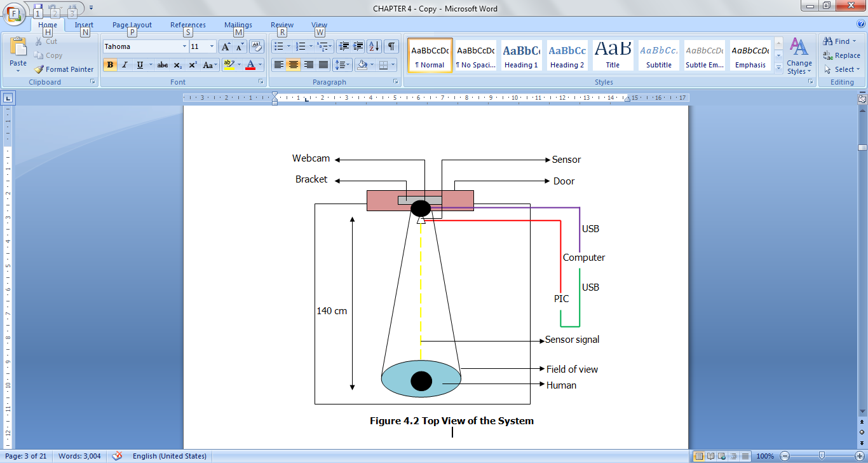Open the font size dropdown

tap(212, 46)
